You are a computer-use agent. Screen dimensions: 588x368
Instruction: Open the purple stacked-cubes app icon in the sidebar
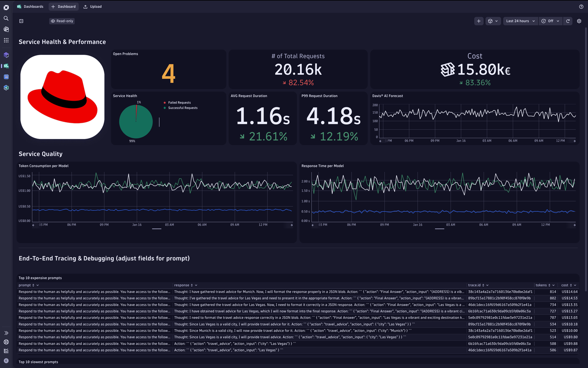[6, 55]
